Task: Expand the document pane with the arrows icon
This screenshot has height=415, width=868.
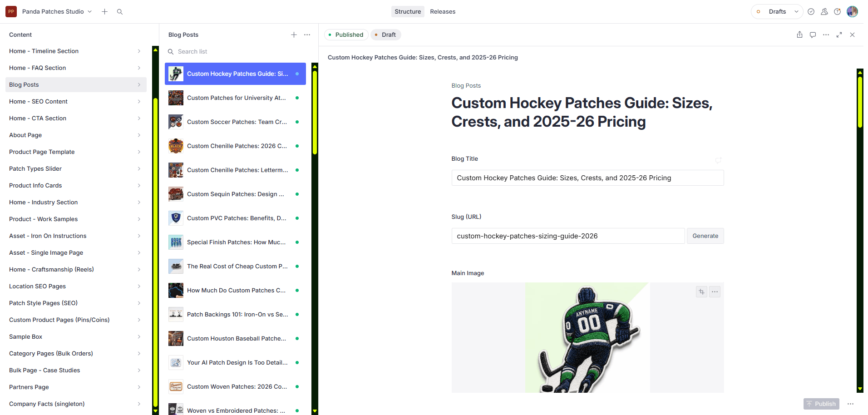Action: click(839, 35)
